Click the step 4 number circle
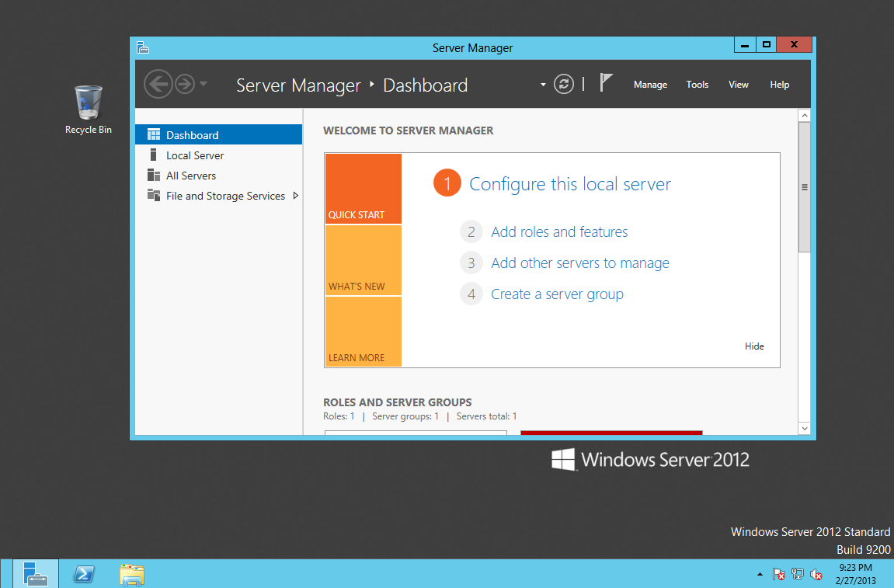The width and height of the screenshot is (894, 588). (x=471, y=294)
